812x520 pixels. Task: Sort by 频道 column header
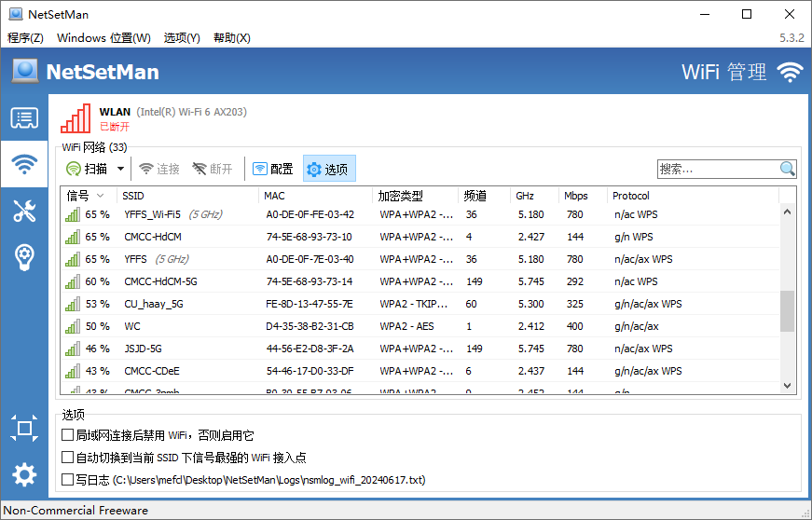pos(484,196)
